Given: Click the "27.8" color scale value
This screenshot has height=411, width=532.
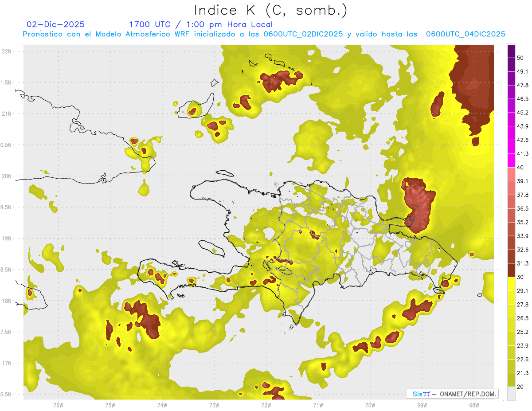Looking at the screenshot, I should (x=523, y=305).
